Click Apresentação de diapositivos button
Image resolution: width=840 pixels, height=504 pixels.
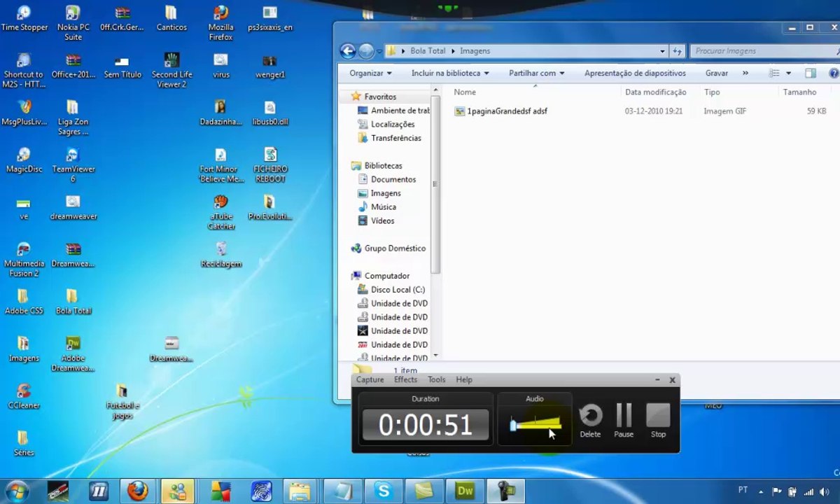[x=635, y=73]
